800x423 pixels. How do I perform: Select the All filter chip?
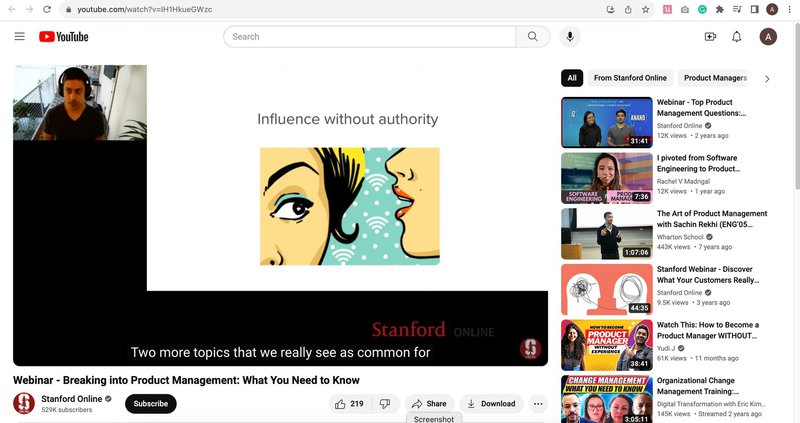[x=572, y=78]
